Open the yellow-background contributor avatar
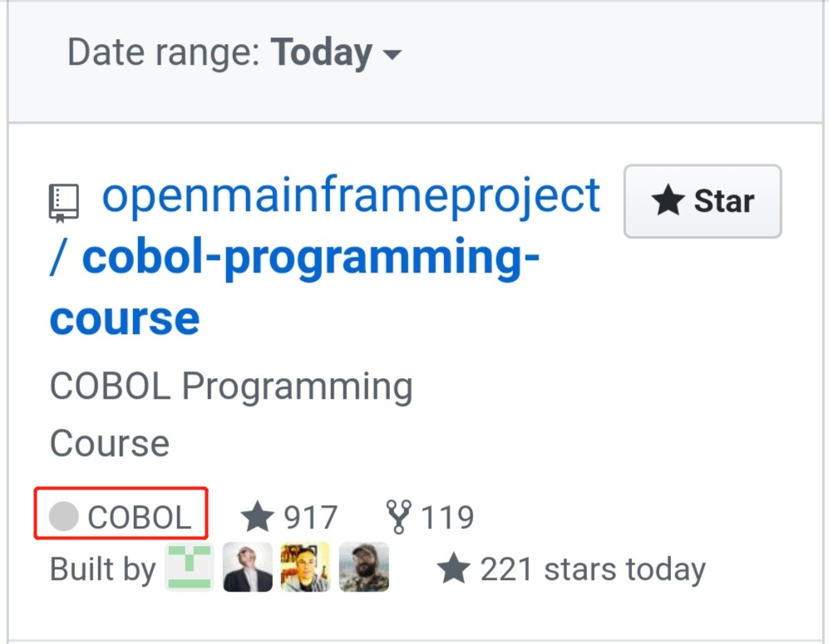829x644 pixels. (305, 568)
